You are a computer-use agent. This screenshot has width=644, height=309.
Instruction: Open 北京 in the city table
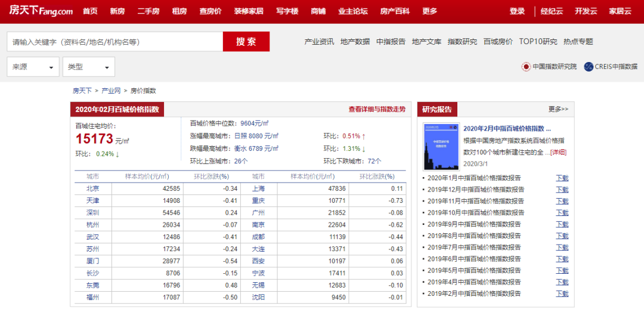pyautogui.click(x=93, y=189)
